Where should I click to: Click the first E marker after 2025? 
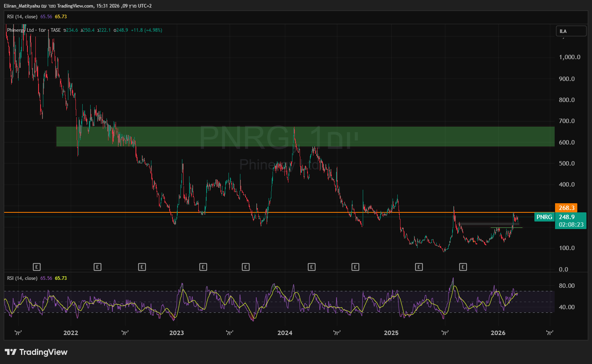pos(419,267)
